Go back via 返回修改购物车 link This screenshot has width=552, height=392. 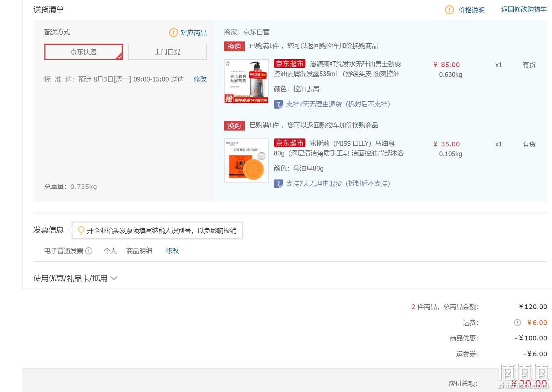point(524,9)
